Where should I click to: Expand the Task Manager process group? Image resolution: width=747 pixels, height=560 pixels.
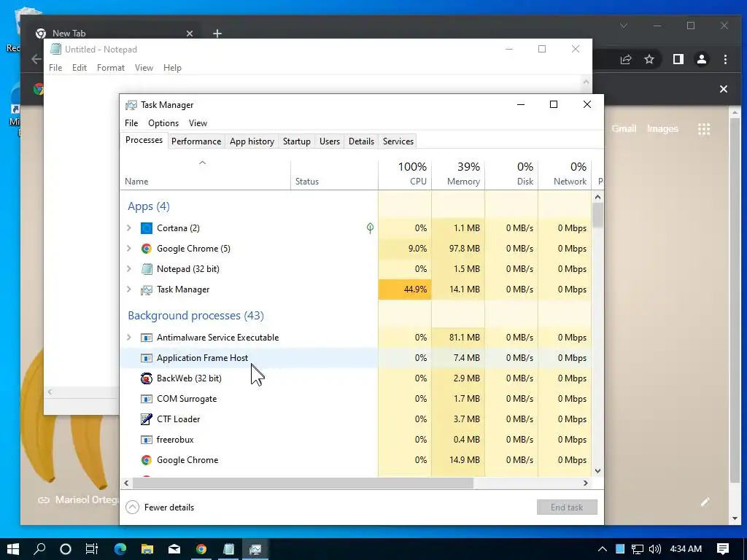click(x=128, y=289)
